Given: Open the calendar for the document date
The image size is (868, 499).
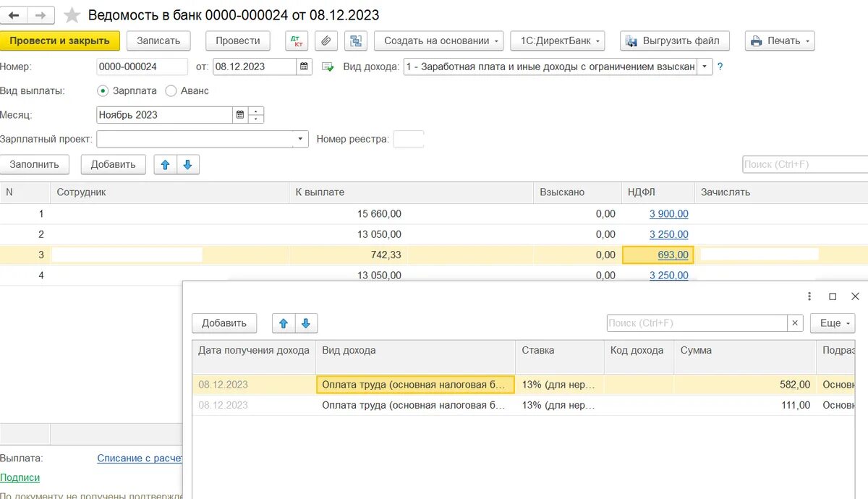Looking at the screenshot, I should (305, 67).
